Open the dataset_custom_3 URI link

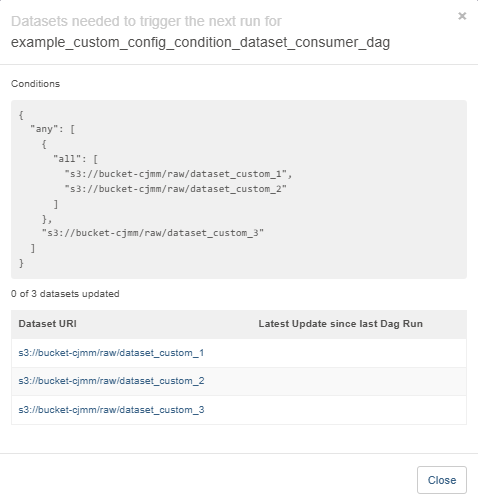[x=111, y=410]
